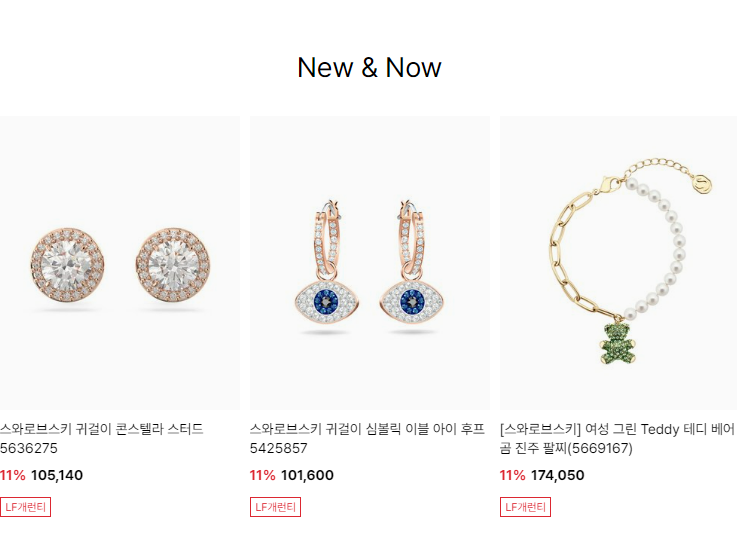
Task: Click the 11% discount on hoop earrings
Action: click(263, 475)
